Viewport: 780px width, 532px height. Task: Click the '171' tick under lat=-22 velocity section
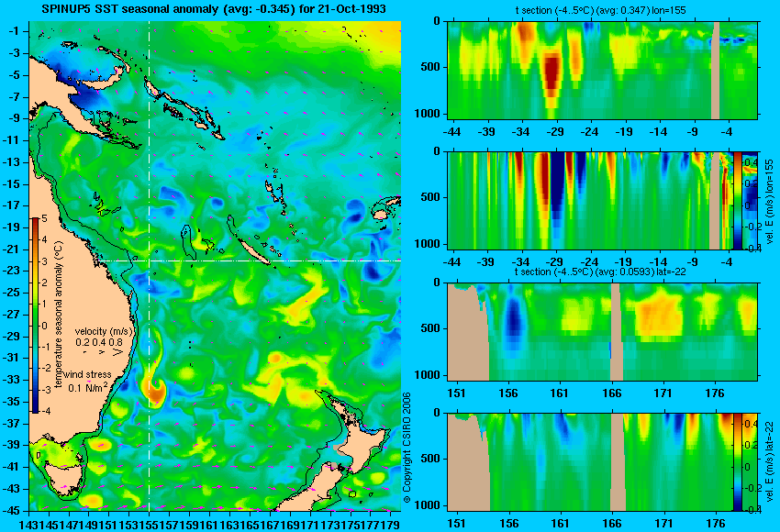663,524
